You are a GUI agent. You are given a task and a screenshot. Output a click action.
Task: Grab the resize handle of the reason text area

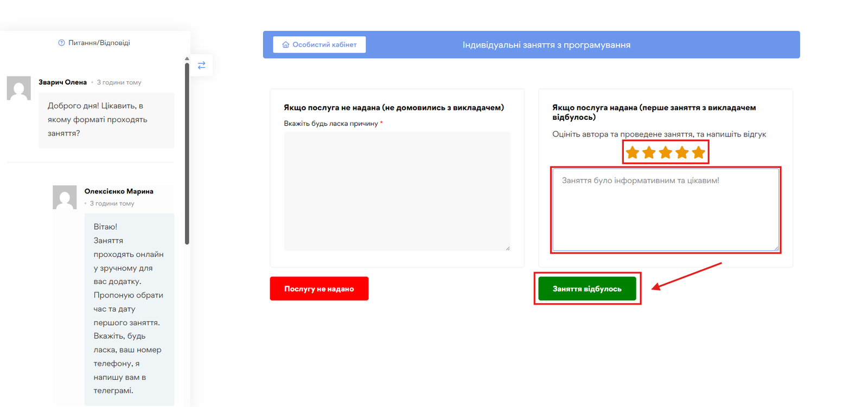click(508, 248)
